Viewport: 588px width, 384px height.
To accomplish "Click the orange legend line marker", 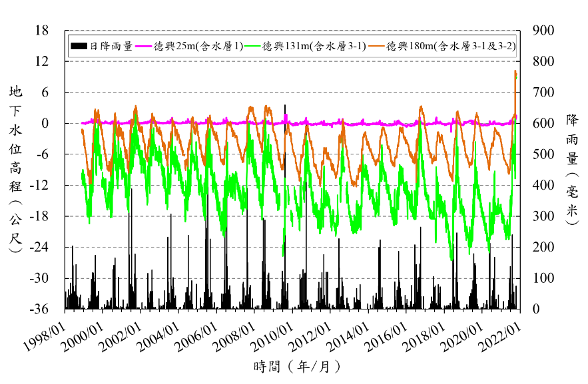I will click(x=378, y=46).
